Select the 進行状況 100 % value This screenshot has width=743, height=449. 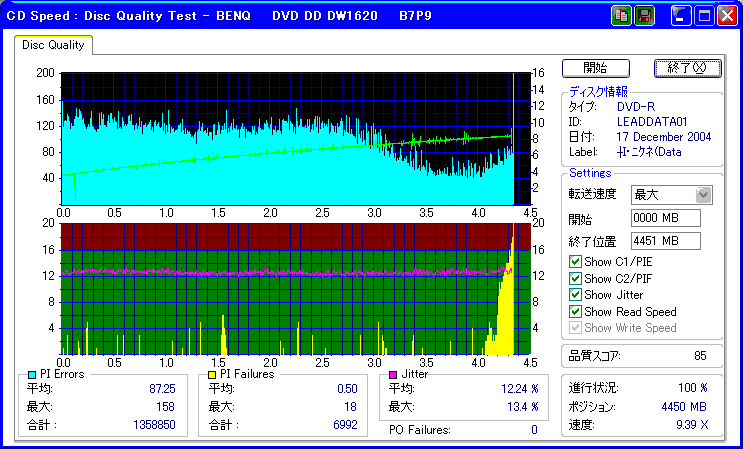(693, 388)
